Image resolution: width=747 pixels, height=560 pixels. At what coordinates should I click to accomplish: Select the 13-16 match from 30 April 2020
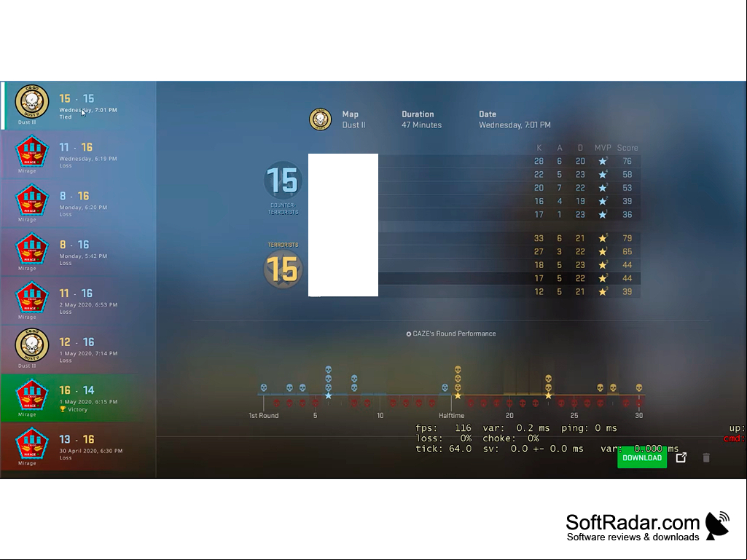coord(78,446)
